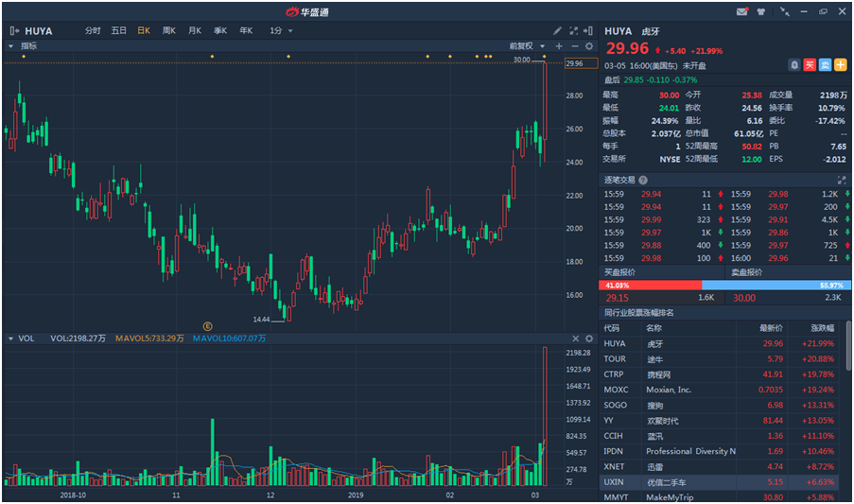Expand chart to fullscreen view
This screenshot has height=504, width=854.
coord(573,30)
